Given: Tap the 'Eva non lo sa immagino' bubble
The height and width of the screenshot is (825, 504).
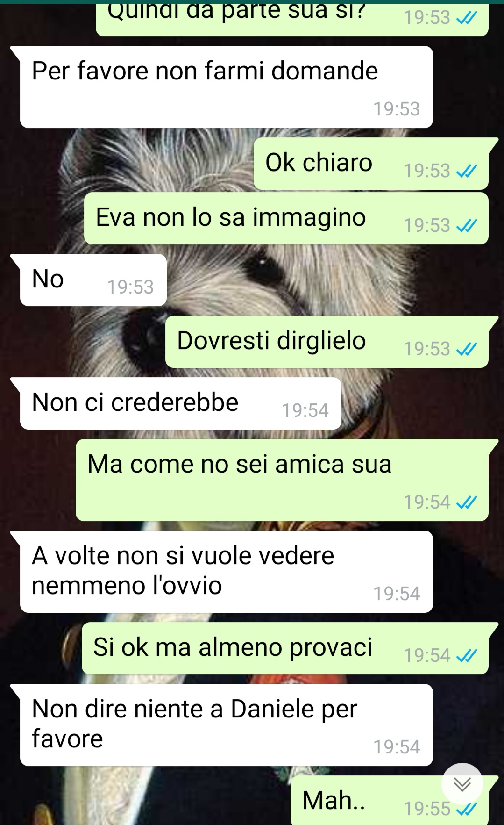Looking at the screenshot, I should (286, 218).
